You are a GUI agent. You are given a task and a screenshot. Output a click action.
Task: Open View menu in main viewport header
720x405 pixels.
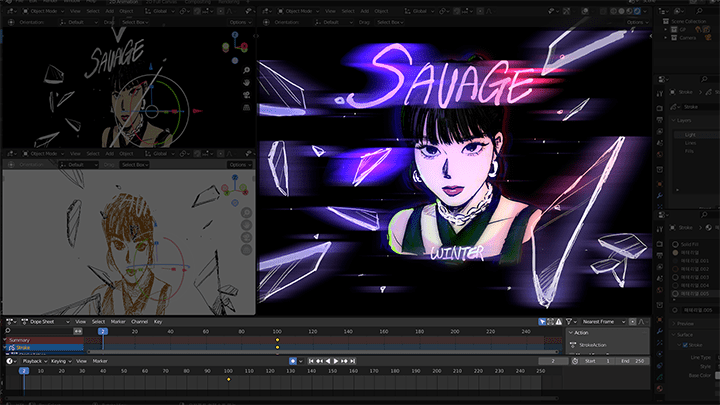[330, 11]
